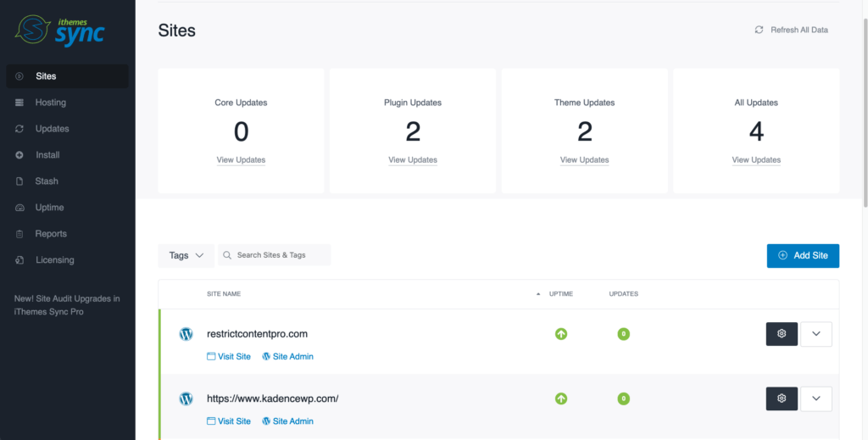This screenshot has width=868, height=440.
Task: Expand the restrictcontentpro.com row chevron
Action: click(x=816, y=334)
